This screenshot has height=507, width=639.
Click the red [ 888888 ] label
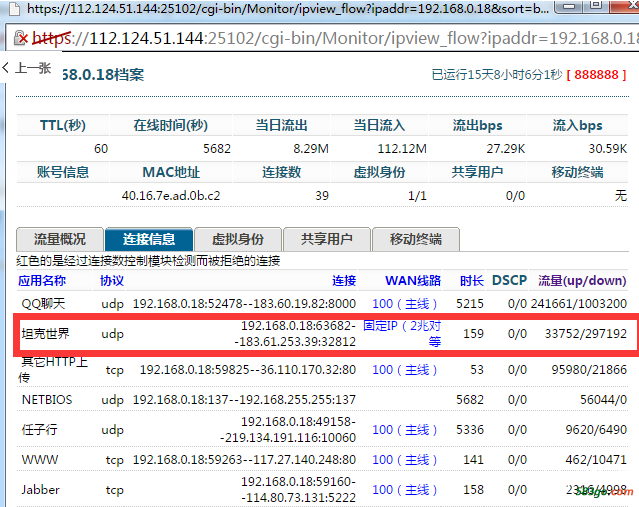596,75
